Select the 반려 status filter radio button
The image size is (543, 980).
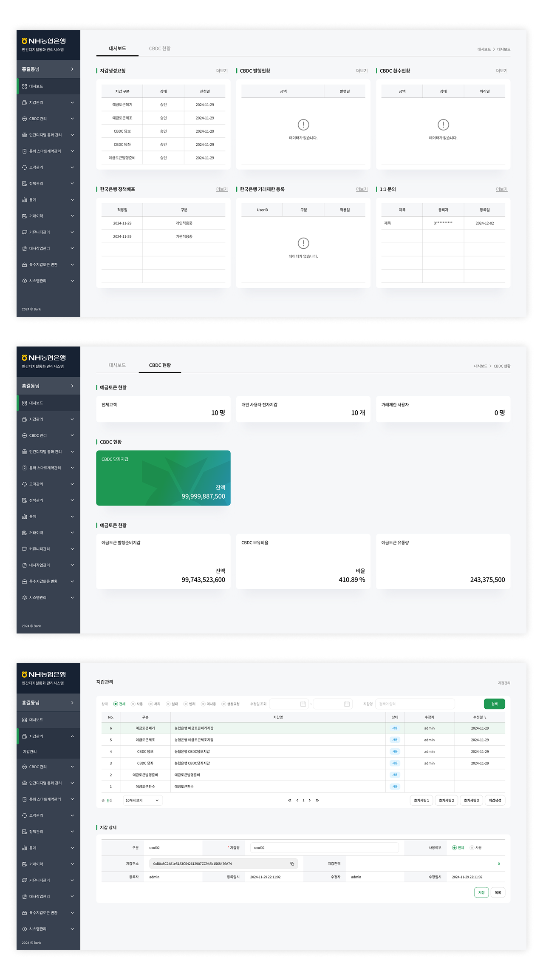pyautogui.click(x=186, y=704)
